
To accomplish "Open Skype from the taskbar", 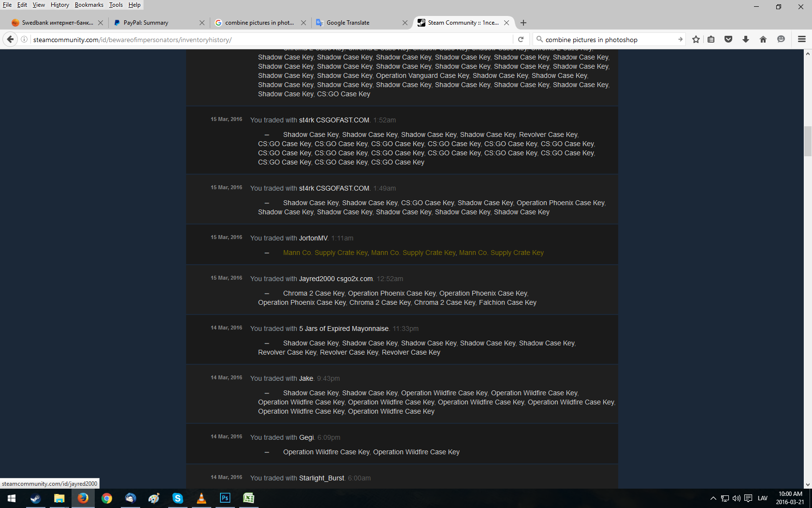I will (178, 498).
